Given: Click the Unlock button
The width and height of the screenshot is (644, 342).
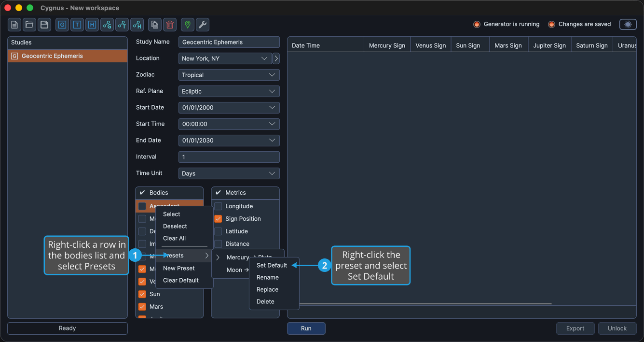Looking at the screenshot, I should tap(617, 328).
